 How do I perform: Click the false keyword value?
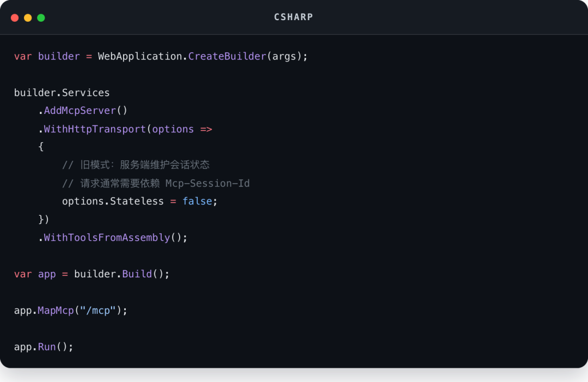click(197, 202)
